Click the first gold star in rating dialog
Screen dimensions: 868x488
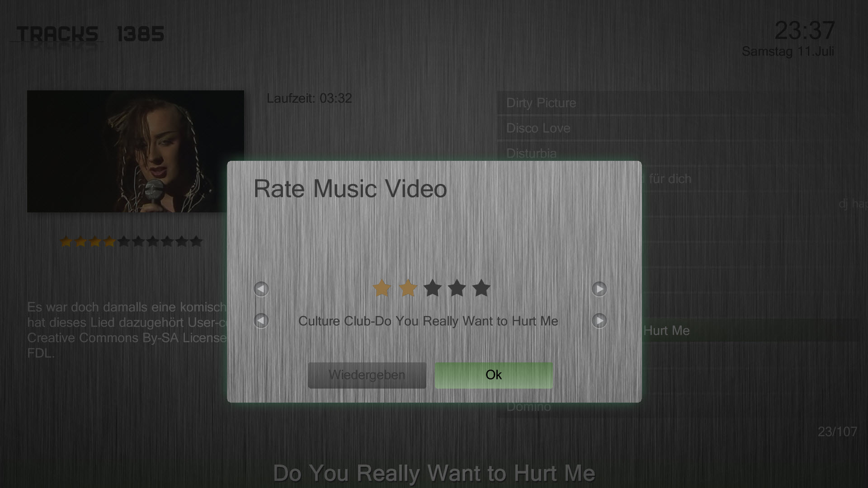pos(382,288)
